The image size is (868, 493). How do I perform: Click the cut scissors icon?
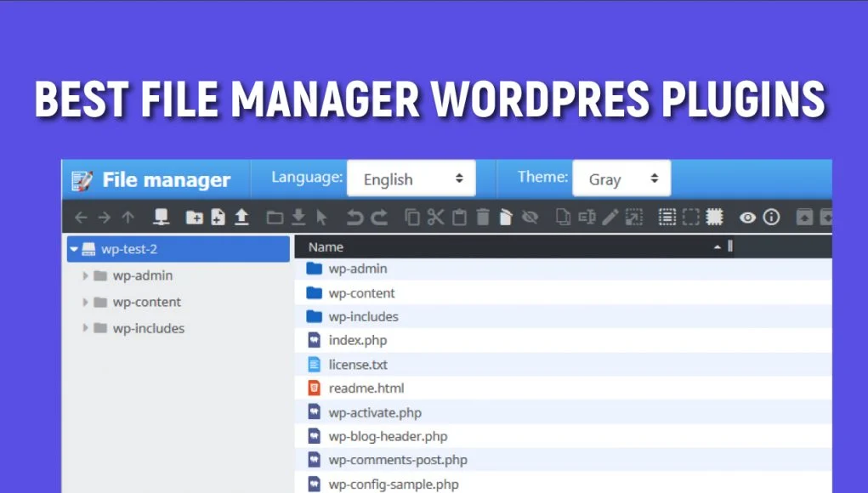tap(435, 217)
